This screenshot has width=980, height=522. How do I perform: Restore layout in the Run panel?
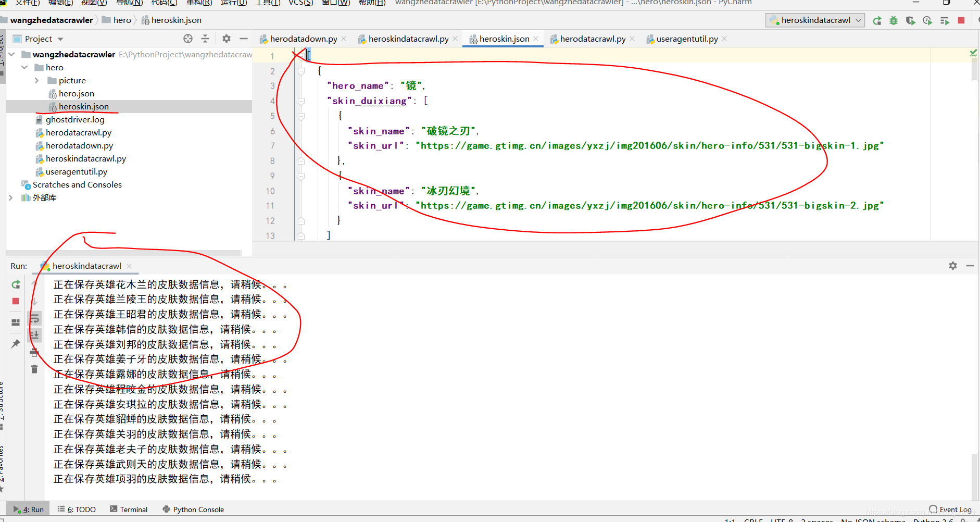tap(16, 322)
